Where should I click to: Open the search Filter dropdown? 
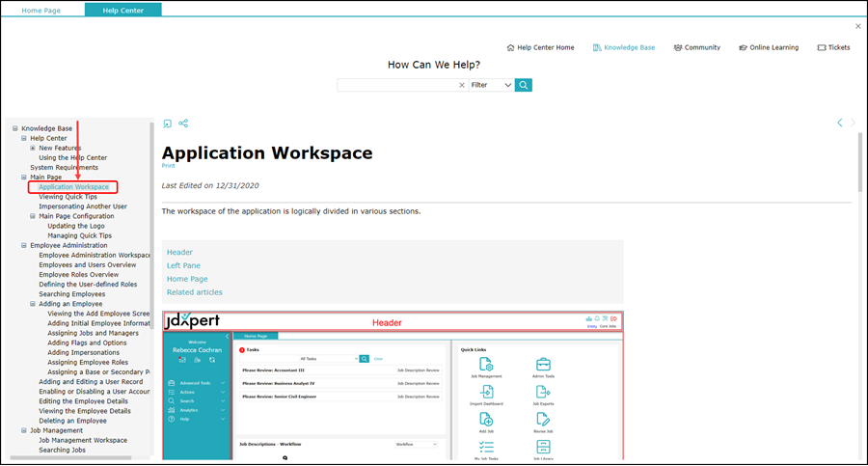point(491,85)
